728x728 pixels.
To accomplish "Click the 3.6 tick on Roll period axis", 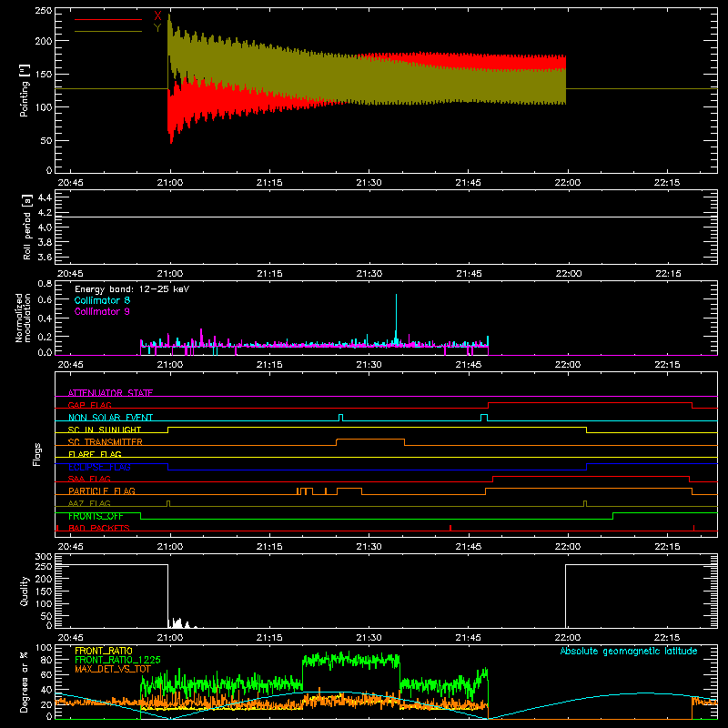I will point(45,258).
